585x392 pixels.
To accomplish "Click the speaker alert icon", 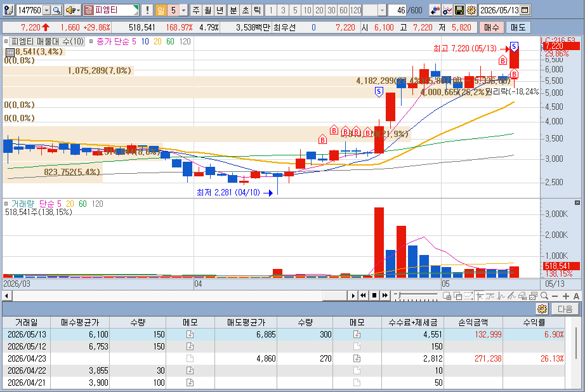I will [x=70, y=10].
